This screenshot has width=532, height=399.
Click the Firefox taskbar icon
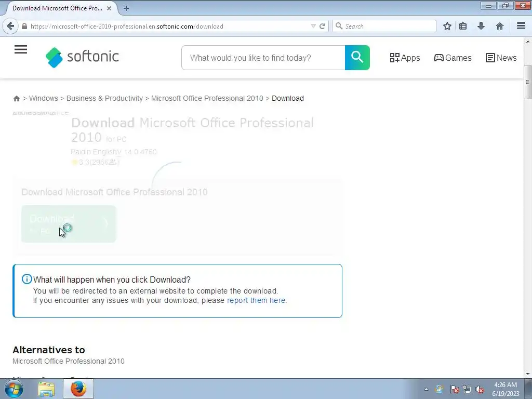78,389
